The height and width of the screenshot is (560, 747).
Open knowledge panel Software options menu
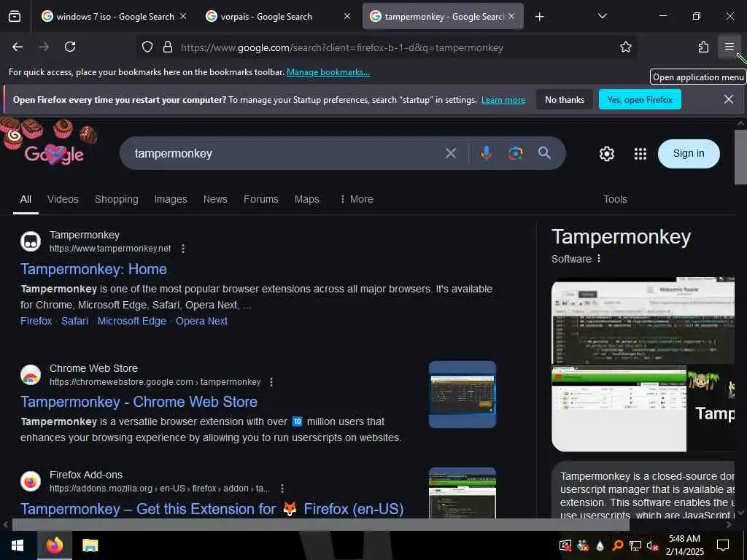599,258
